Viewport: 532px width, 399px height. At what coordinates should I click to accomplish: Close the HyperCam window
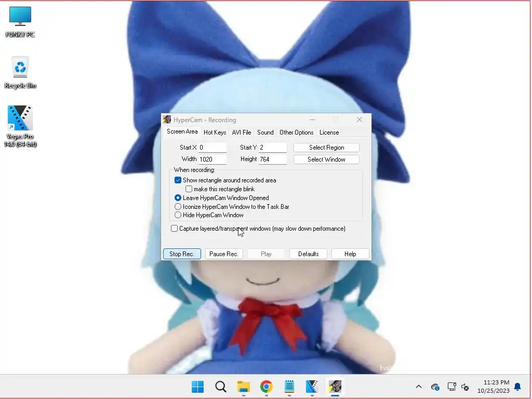click(360, 120)
